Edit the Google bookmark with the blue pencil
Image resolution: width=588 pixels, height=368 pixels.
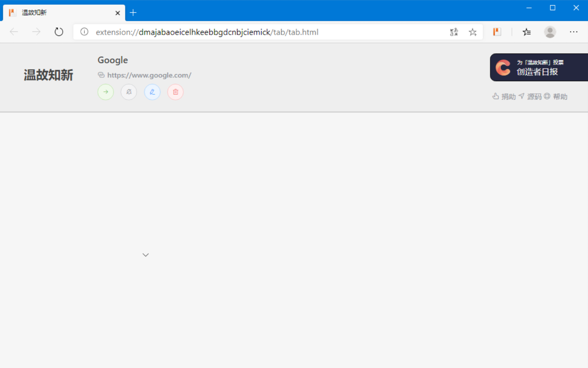152,92
